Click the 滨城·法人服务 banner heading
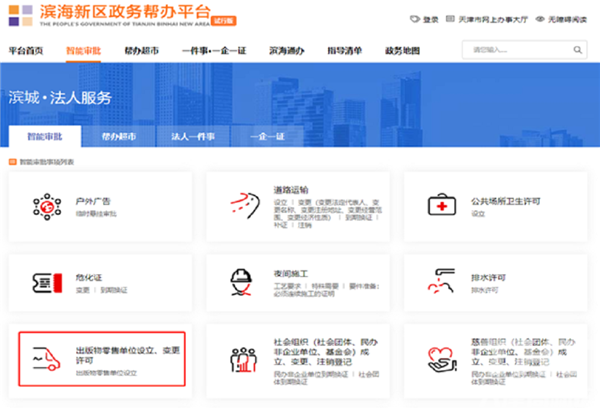The image size is (600, 409). tap(60, 98)
